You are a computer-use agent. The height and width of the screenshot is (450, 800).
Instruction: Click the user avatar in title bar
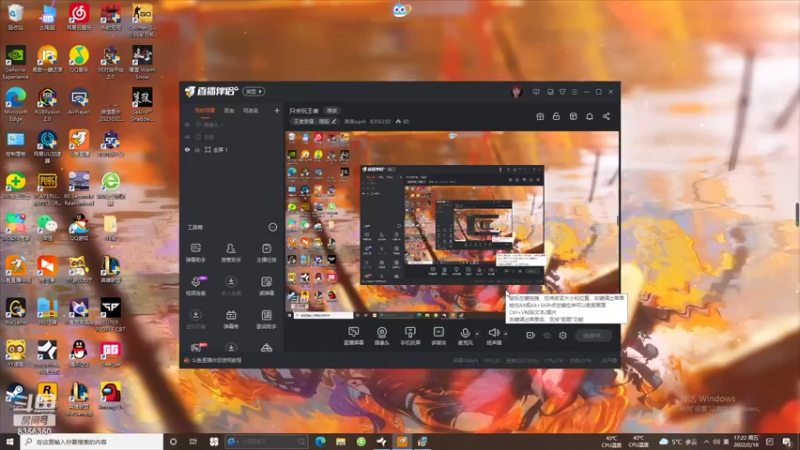tap(516, 92)
